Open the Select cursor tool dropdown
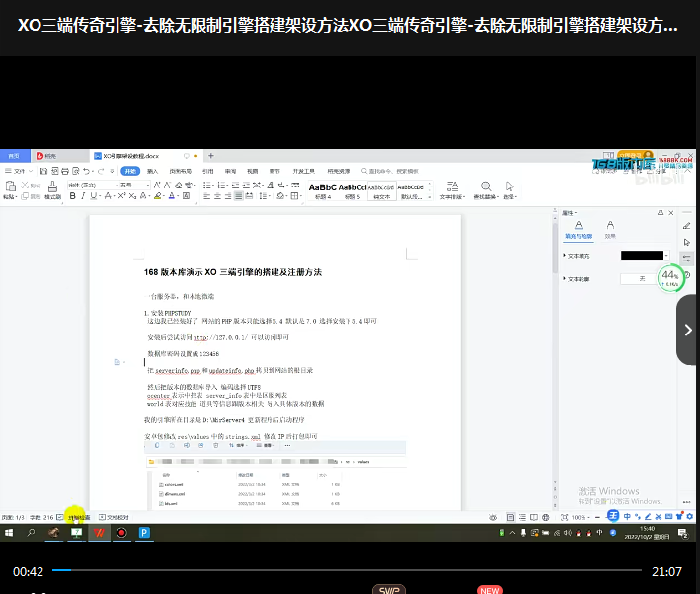Viewport: 700px width, 594px height. 509,190
